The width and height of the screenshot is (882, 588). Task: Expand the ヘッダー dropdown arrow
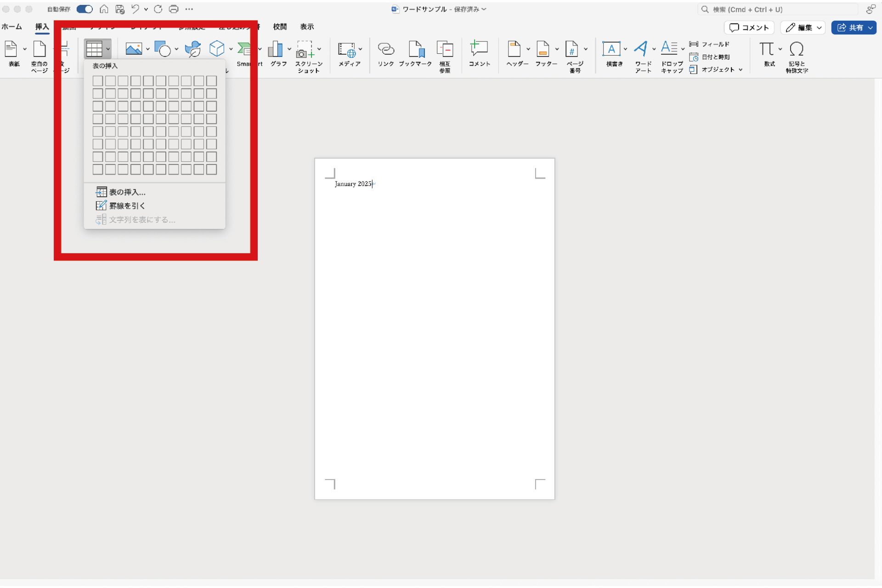(x=528, y=49)
